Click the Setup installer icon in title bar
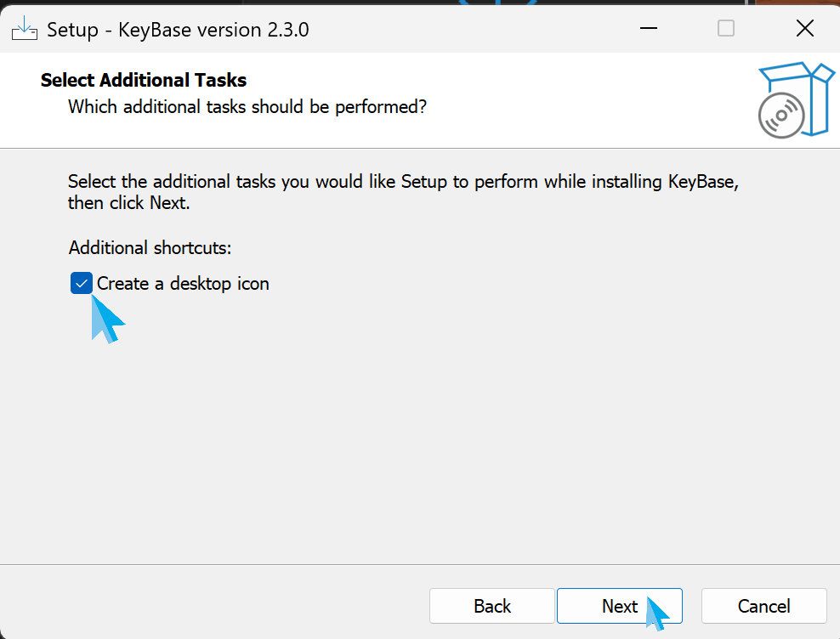Image resolution: width=840 pixels, height=639 pixels. [25, 30]
